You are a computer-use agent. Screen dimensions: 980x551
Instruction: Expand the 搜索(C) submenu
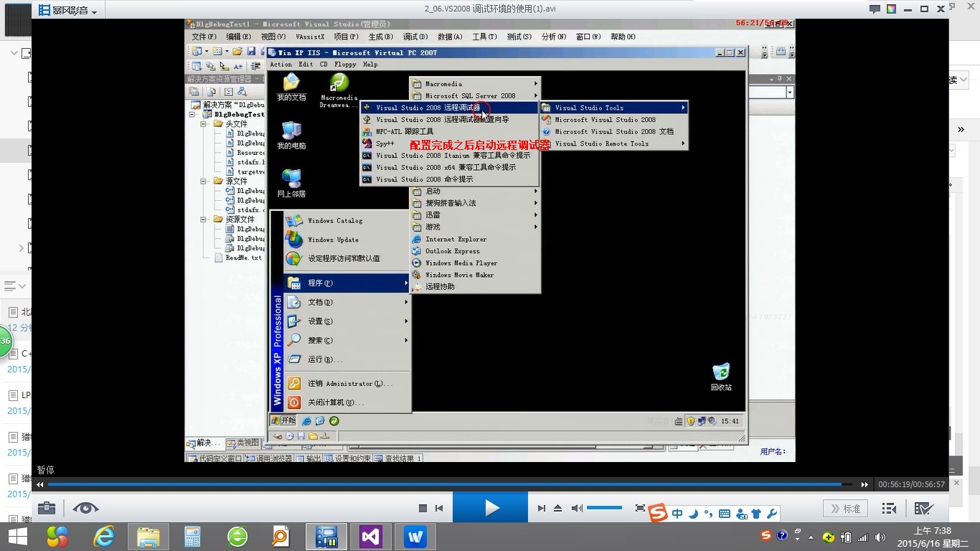click(x=347, y=340)
